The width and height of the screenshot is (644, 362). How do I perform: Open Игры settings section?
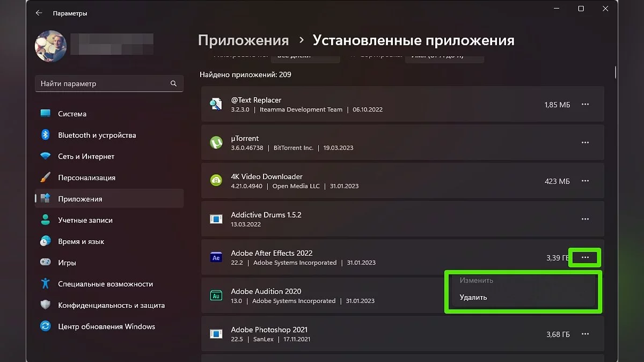pyautogui.click(x=67, y=263)
